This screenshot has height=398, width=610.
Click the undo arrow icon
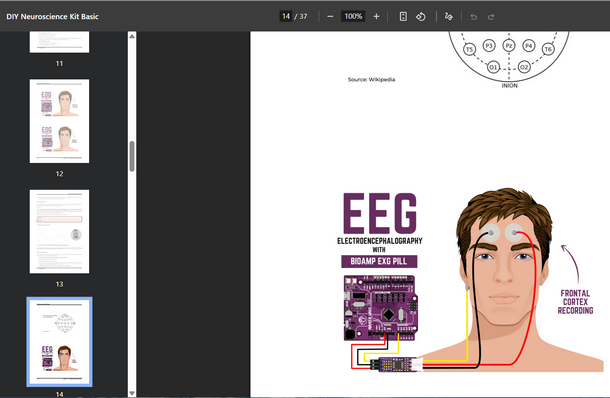pos(473,17)
